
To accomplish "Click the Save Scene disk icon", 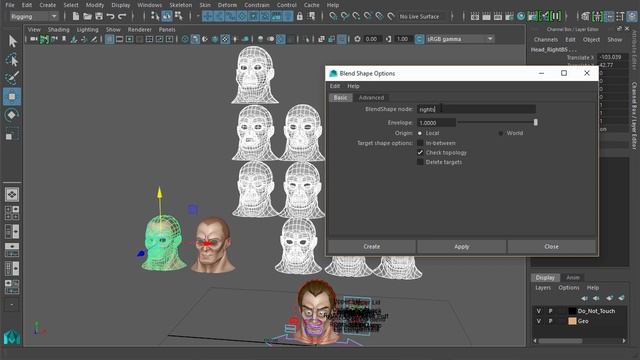I will [99, 16].
